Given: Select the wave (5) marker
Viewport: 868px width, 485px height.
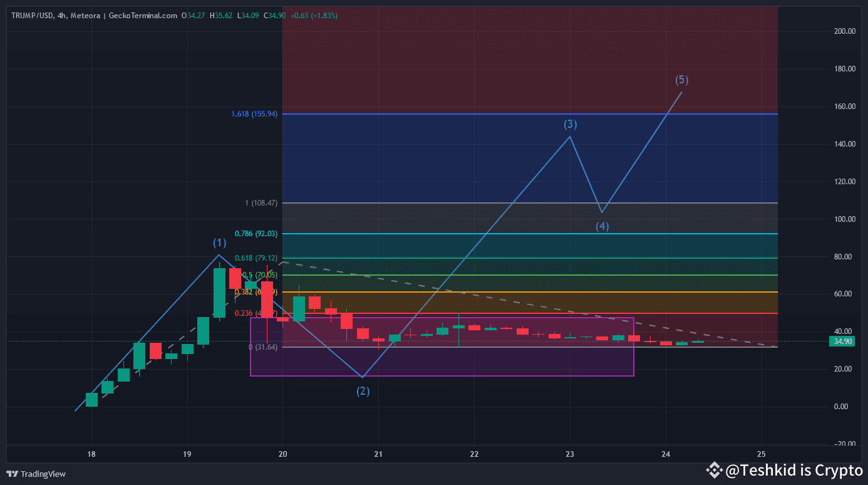Looking at the screenshot, I should (681, 80).
